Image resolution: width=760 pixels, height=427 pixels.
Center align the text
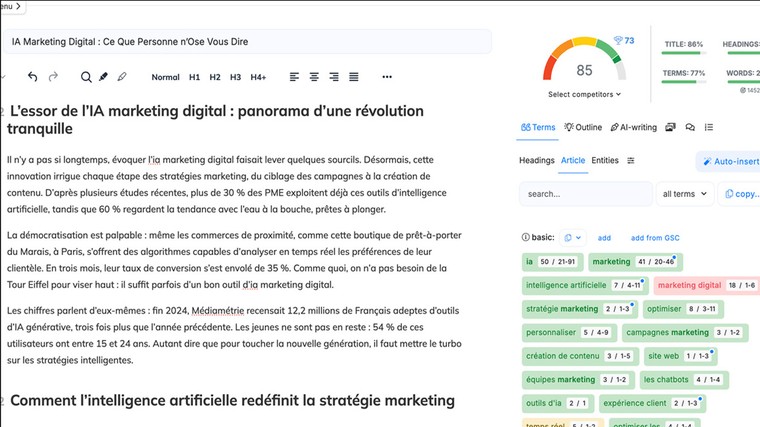point(314,77)
